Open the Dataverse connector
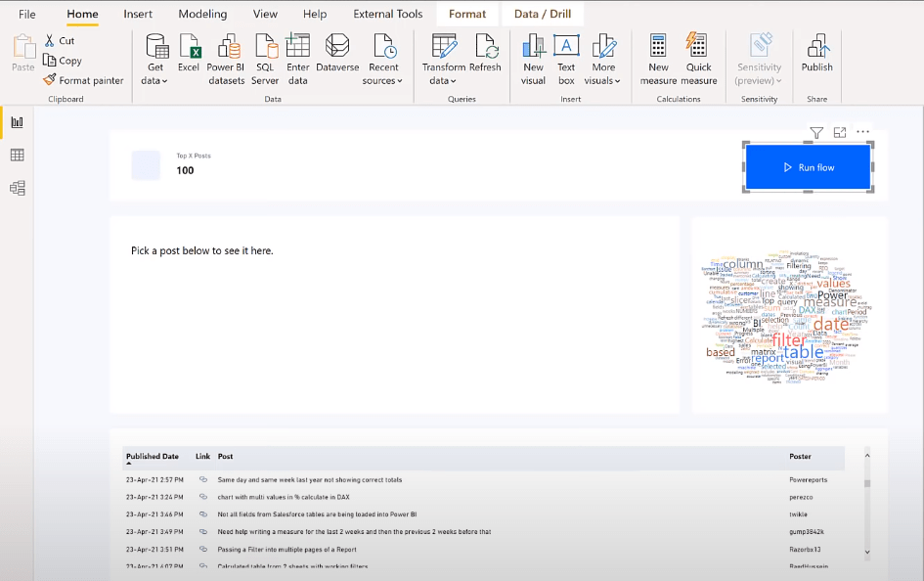 (x=337, y=53)
